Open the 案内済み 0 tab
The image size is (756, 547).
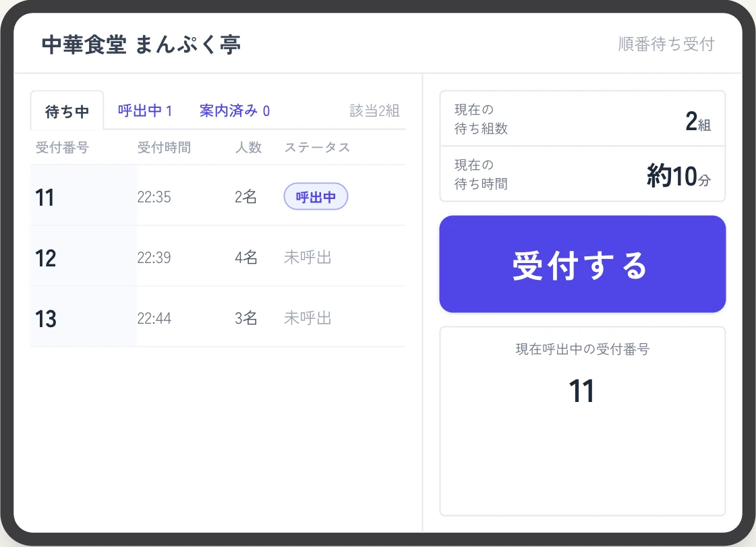click(x=234, y=111)
